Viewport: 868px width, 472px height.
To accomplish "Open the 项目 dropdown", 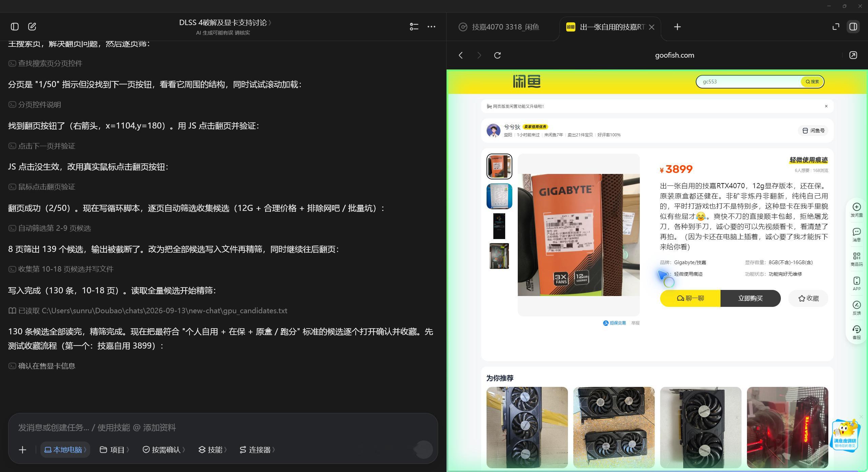I will pos(114,450).
